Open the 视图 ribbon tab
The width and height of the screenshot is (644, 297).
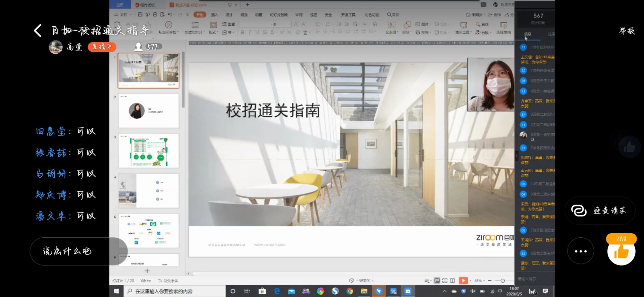[x=314, y=15]
